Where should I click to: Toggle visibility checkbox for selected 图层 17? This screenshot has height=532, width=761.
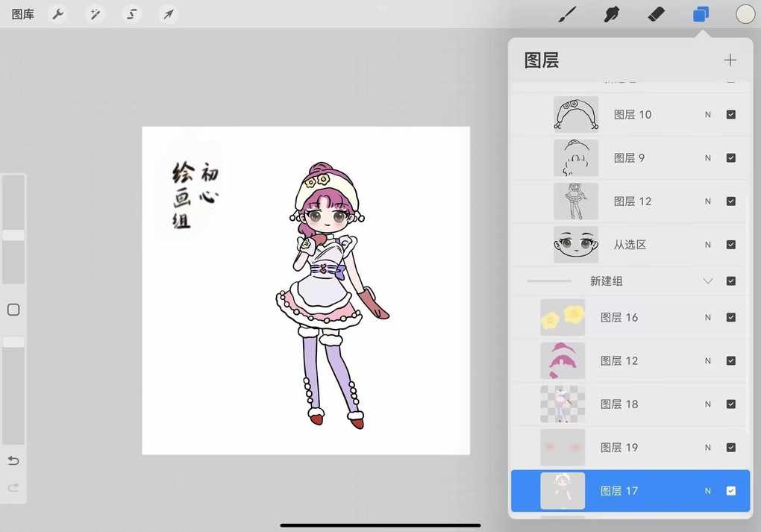[x=731, y=491]
